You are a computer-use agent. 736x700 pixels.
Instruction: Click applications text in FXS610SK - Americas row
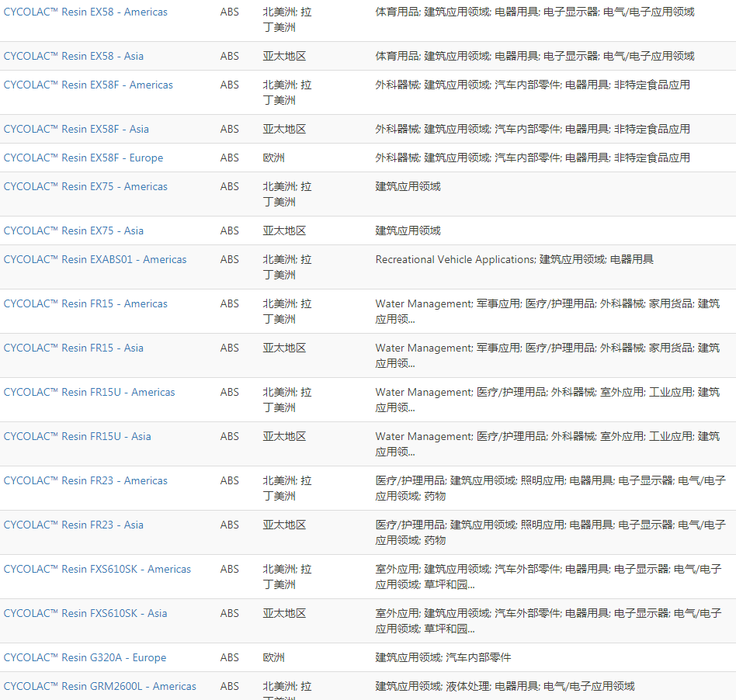[x=548, y=577]
